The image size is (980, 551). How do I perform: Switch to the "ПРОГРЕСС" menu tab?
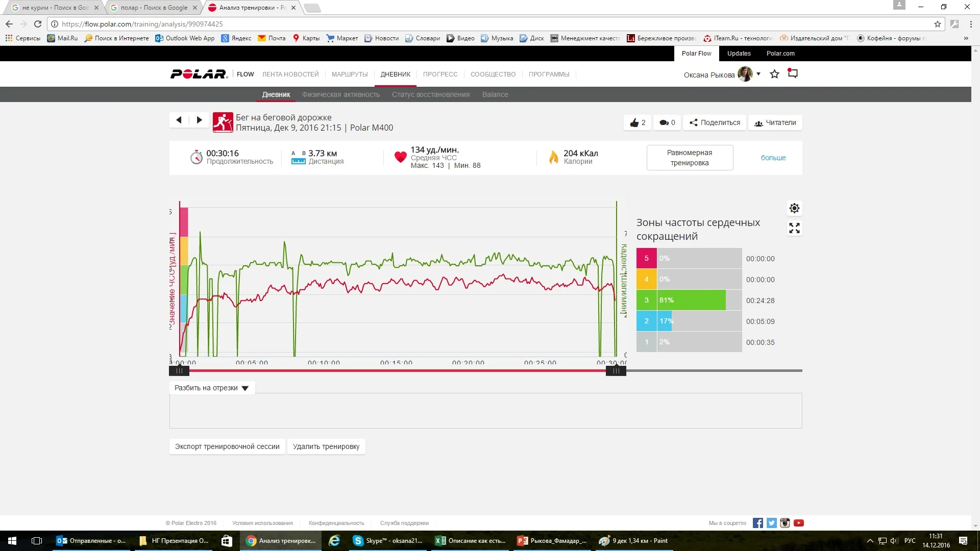pos(440,74)
